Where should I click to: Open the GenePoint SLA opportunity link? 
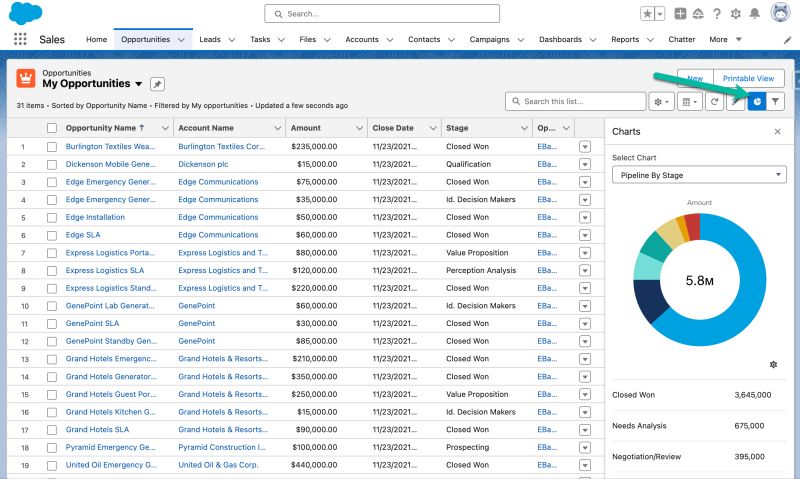(92, 323)
